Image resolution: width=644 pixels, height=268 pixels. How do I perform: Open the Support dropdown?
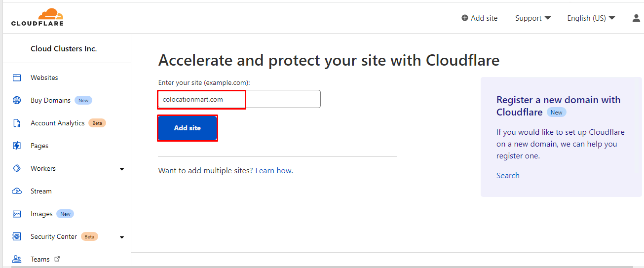click(532, 18)
